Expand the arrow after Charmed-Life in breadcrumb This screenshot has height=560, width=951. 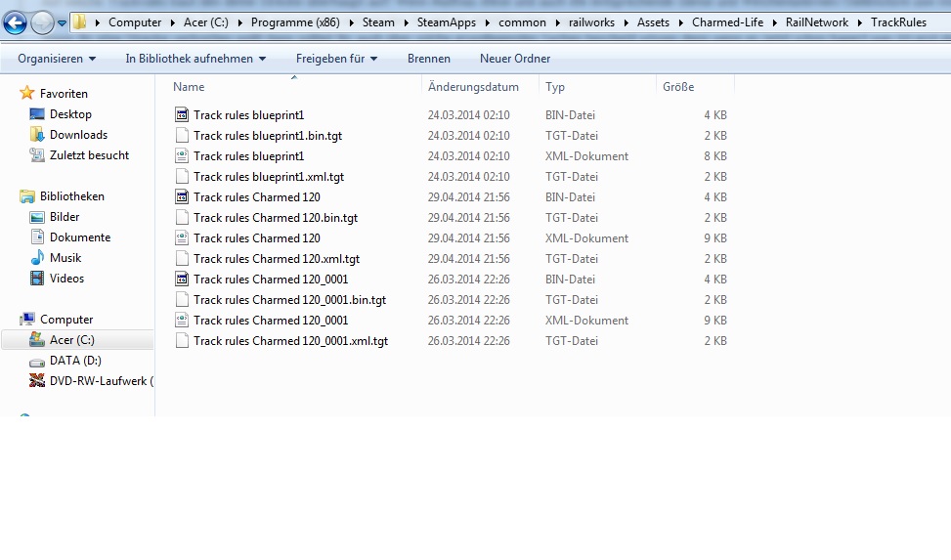tap(774, 22)
